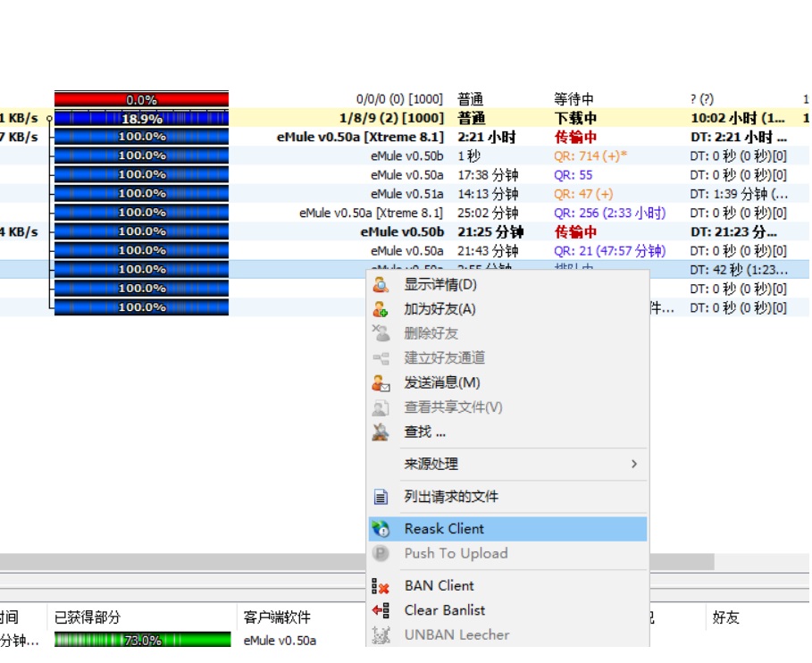Select the QR: 256 (2:33 小时) cell
Image resolution: width=812 pixels, height=663 pixels.
(x=609, y=213)
